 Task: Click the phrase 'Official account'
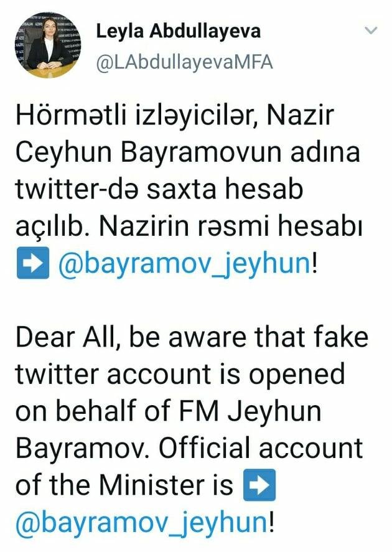pos(261,448)
